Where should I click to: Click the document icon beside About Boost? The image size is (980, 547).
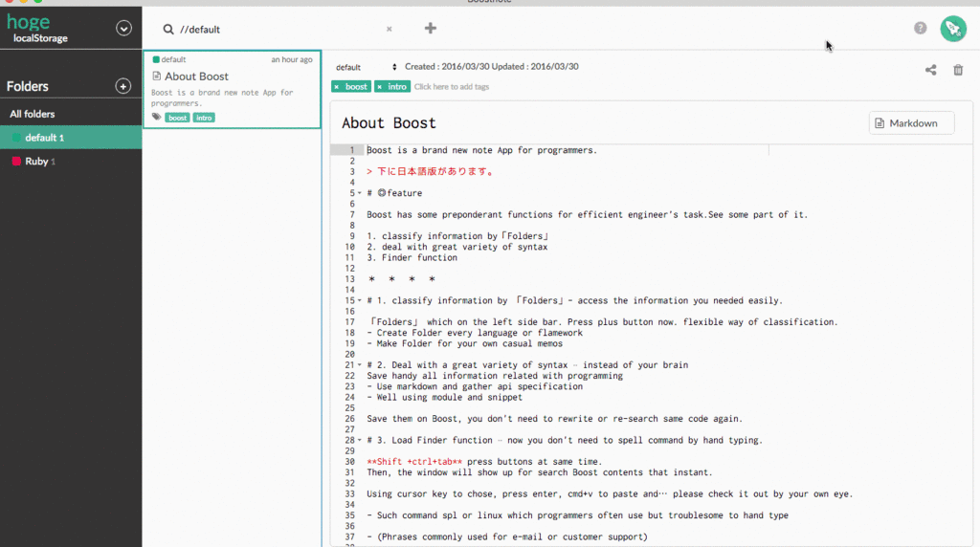click(x=157, y=77)
